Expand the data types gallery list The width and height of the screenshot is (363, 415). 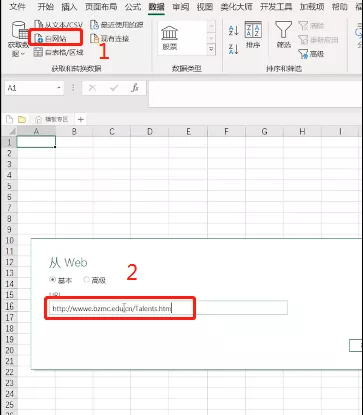(211, 50)
